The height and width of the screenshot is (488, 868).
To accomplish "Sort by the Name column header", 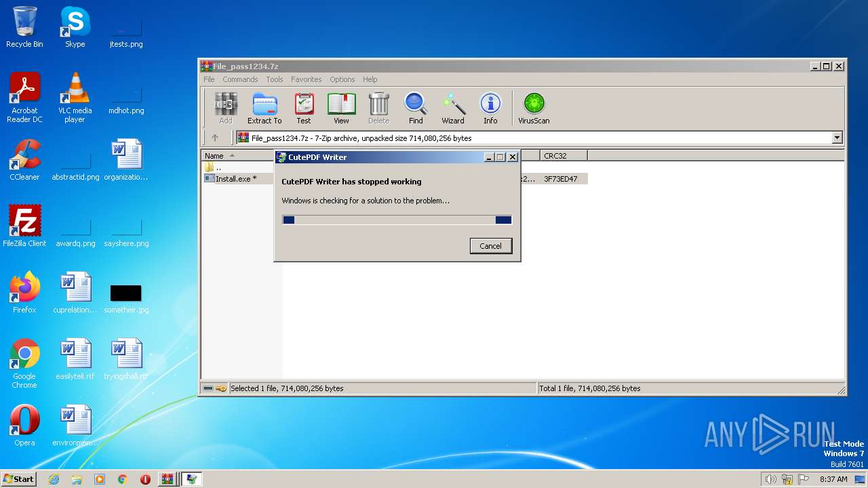I will click(x=239, y=156).
